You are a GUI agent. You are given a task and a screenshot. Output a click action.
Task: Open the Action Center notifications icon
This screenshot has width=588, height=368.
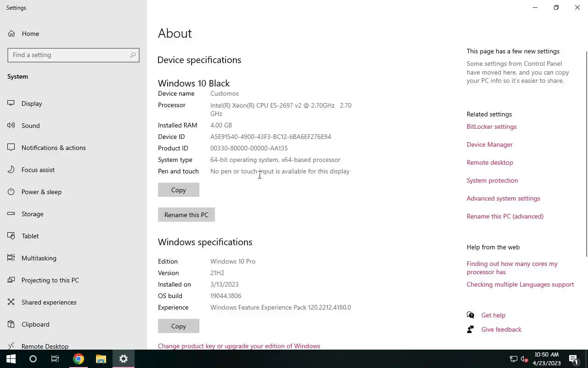pos(574,359)
